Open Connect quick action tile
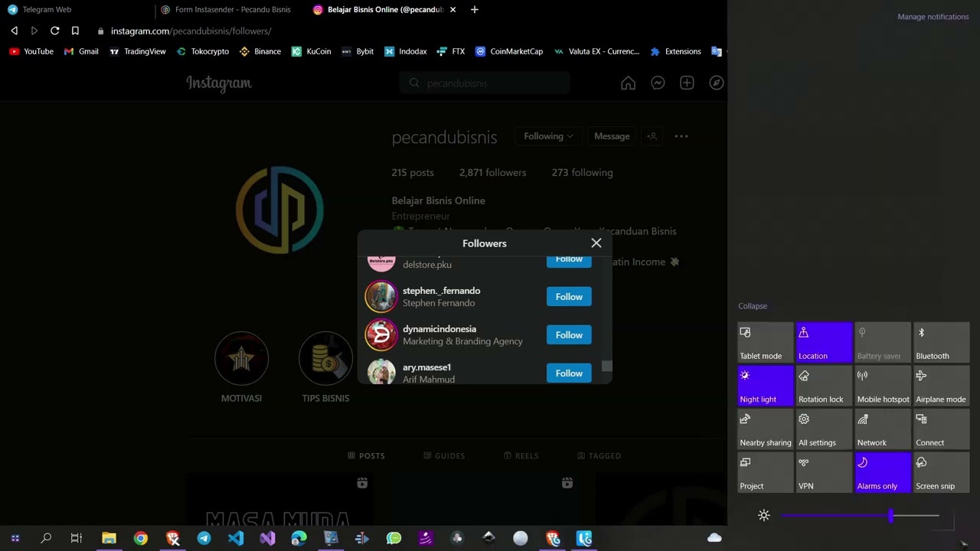Screen dimensions: 980x551 941,429
